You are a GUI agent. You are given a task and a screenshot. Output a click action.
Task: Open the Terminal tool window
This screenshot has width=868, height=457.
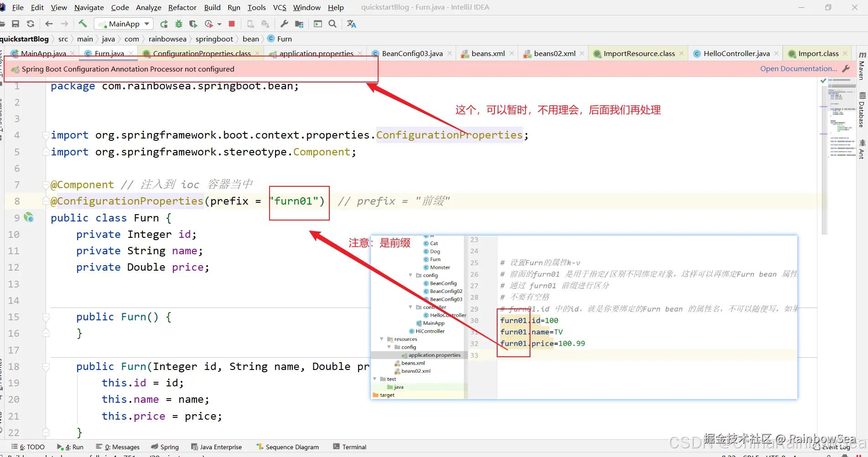tap(350, 447)
